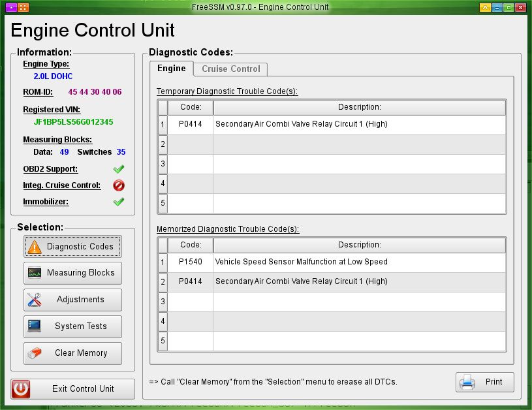Click the purple window menu icon in title bar

coord(11,7)
